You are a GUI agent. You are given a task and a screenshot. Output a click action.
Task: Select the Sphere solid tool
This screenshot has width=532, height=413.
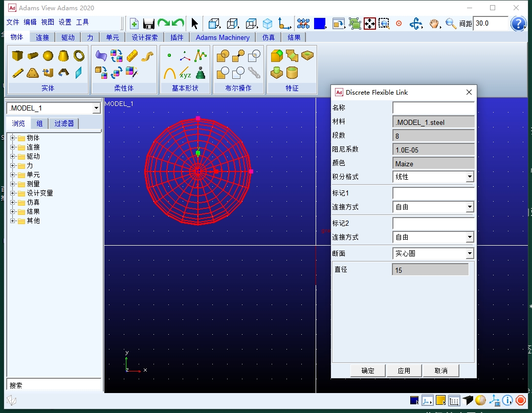48,56
